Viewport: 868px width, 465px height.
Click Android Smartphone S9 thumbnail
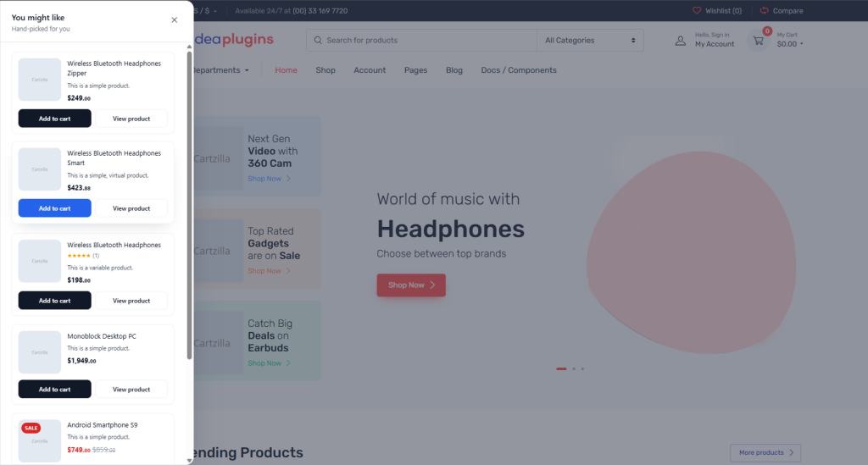tap(40, 441)
